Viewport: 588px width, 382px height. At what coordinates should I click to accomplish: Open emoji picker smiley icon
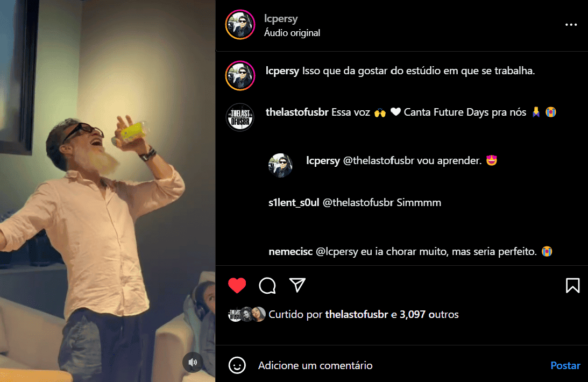click(x=237, y=365)
